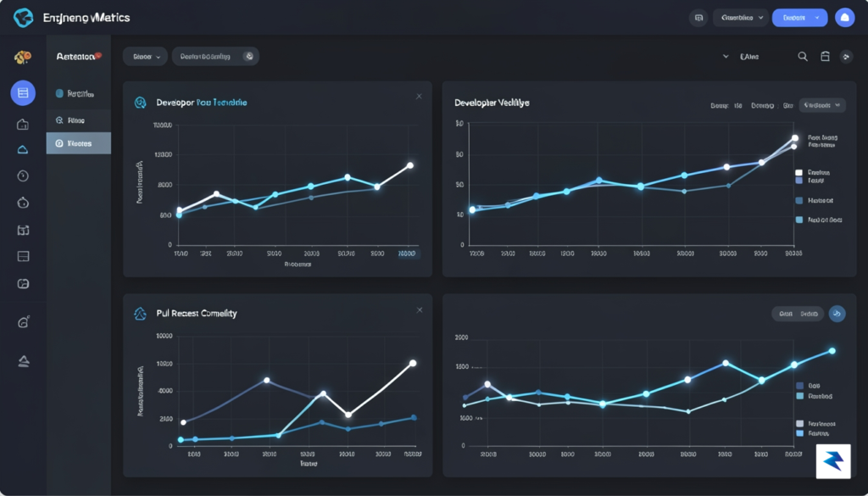The image size is (868, 496).
Task: Open the briefcase-shaped icon in the left sidebar
Action: 23,124
